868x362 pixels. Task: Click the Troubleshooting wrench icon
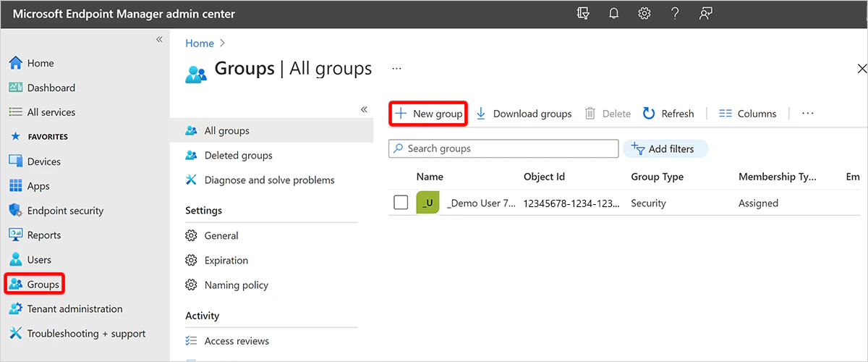click(x=16, y=333)
